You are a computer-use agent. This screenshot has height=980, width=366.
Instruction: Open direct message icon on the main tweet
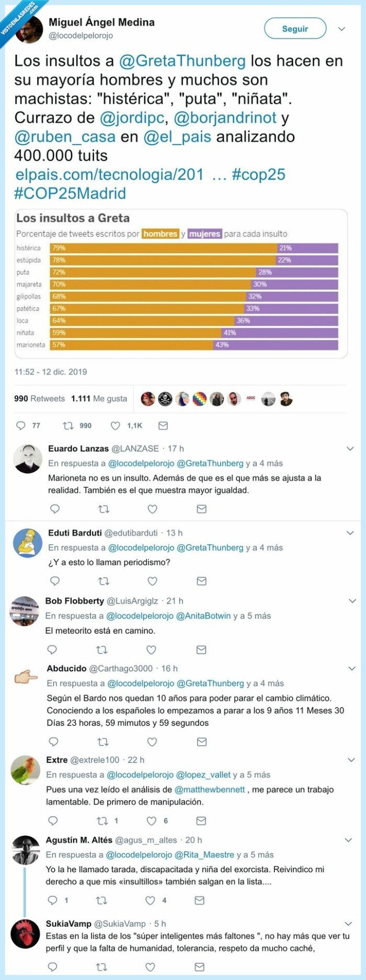pos(163,426)
